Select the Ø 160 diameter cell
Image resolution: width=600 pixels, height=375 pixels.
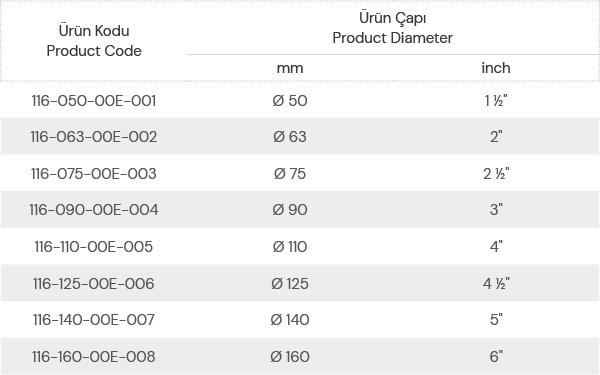coord(290,357)
